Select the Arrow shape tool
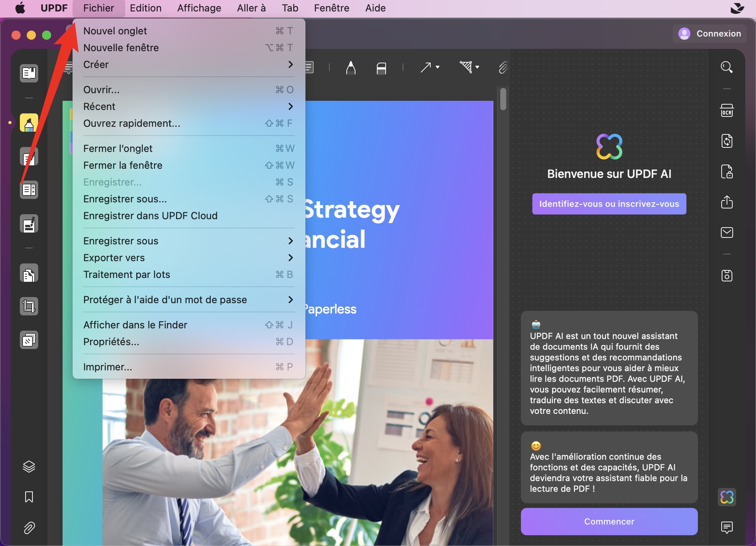This screenshot has width=756, height=546. point(425,68)
